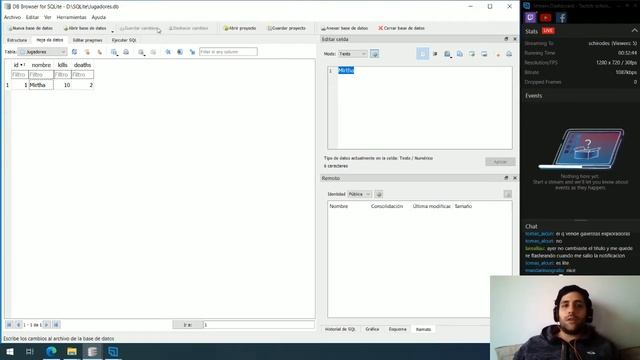Click the Ir a button
Image resolution: width=640 pixels, height=360 pixels.
click(x=188, y=325)
